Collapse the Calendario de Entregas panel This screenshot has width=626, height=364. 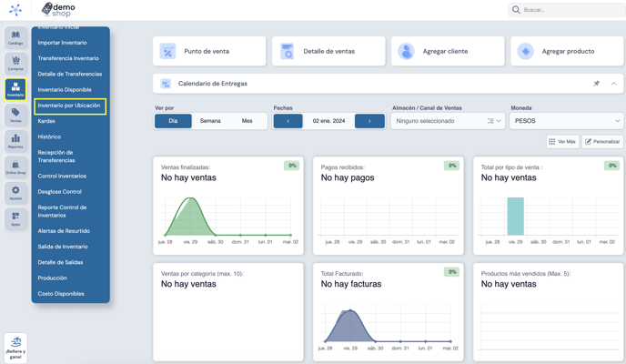point(613,84)
